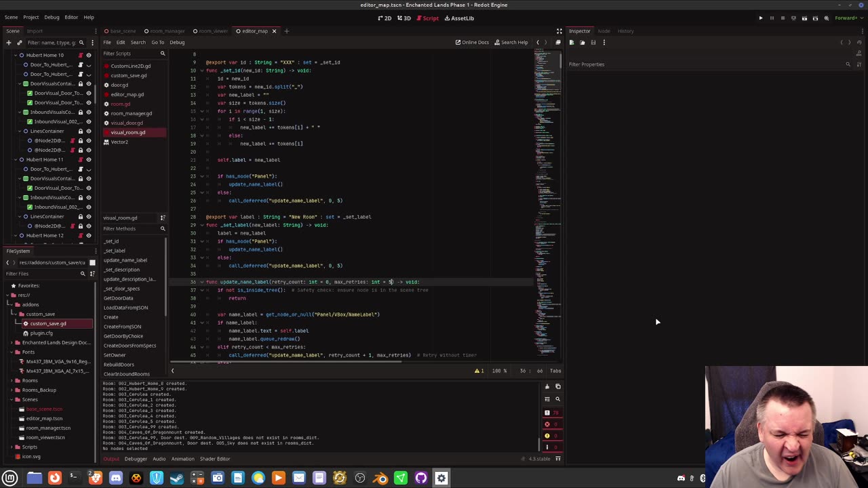Expand the Hubert Home 12 node
The height and width of the screenshot is (488, 868).
(14, 235)
